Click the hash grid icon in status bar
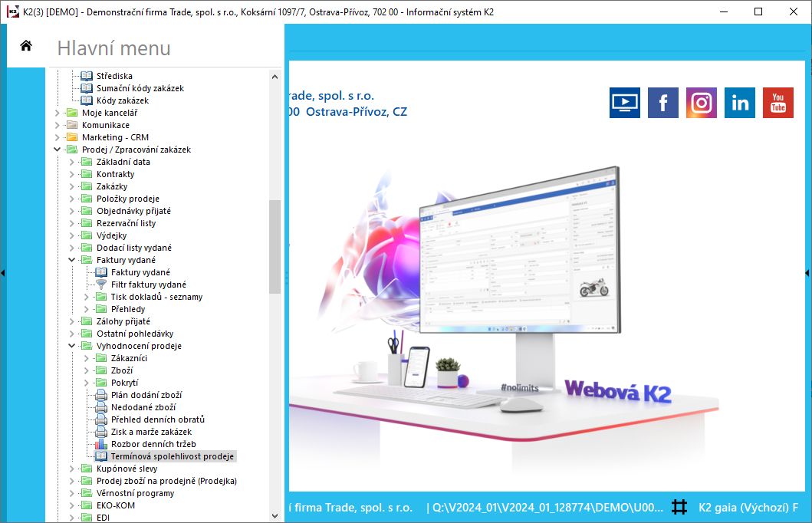Viewport: 812px width, 523px height. point(679,507)
